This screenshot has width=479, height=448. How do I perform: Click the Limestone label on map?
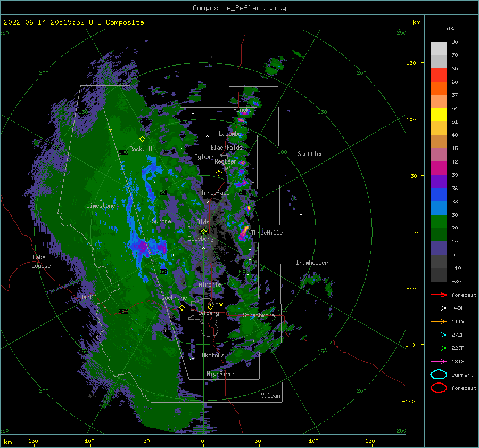pyautogui.click(x=101, y=206)
